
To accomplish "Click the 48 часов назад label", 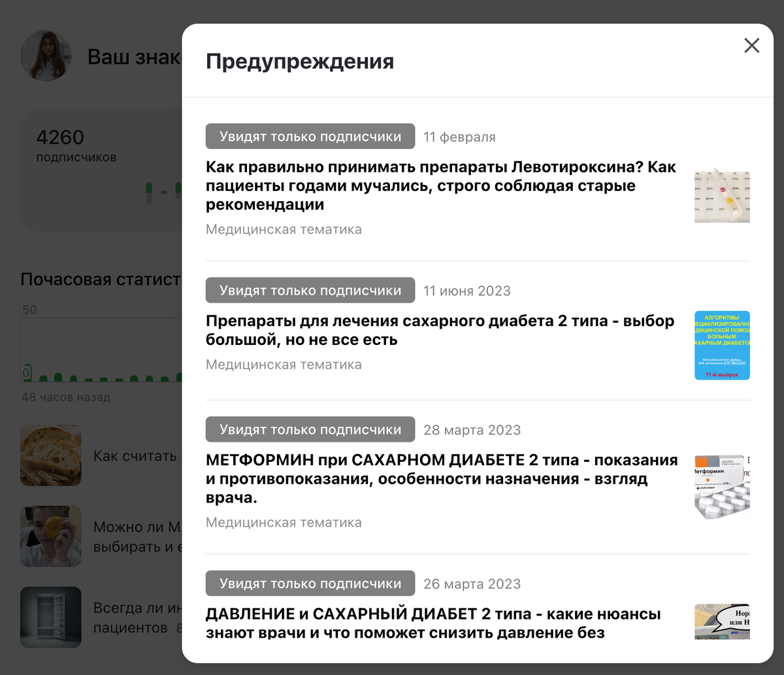I will click(x=66, y=397).
